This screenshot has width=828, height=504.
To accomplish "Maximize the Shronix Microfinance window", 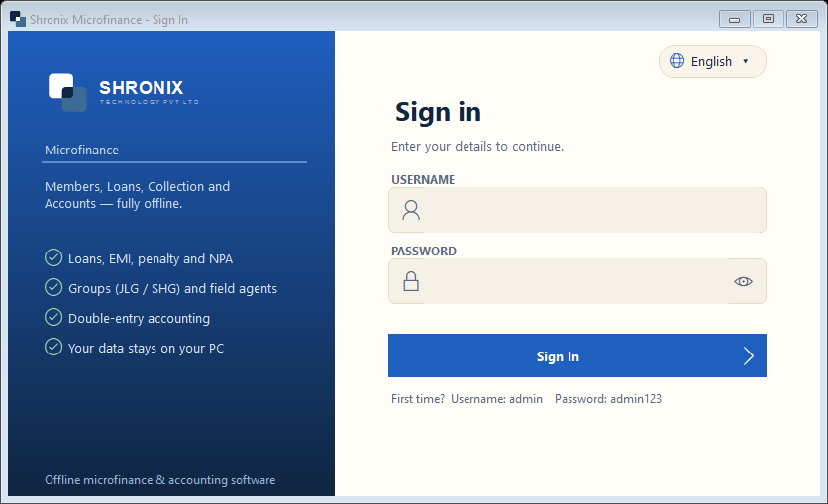I will (769, 19).
